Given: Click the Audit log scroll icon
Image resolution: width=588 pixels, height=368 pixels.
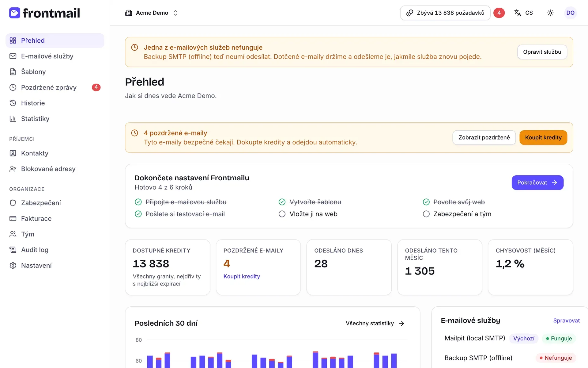Looking at the screenshot, I should 13,250.
